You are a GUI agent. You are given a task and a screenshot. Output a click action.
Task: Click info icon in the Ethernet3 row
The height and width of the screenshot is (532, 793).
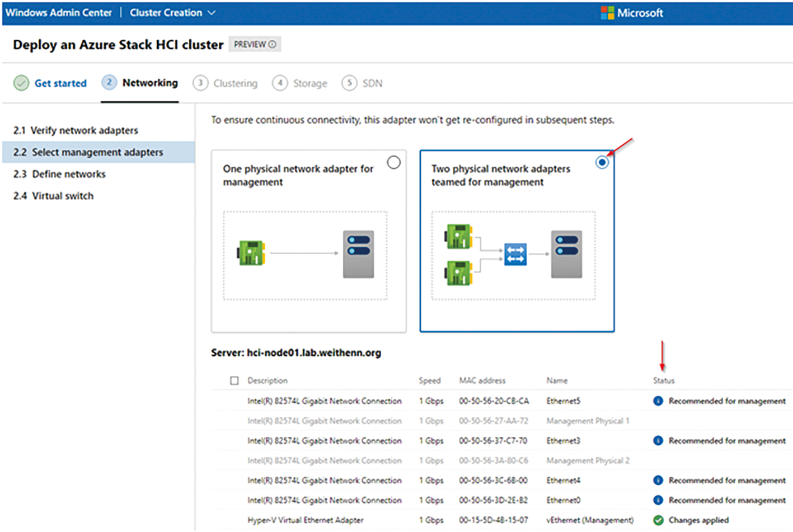point(658,441)
